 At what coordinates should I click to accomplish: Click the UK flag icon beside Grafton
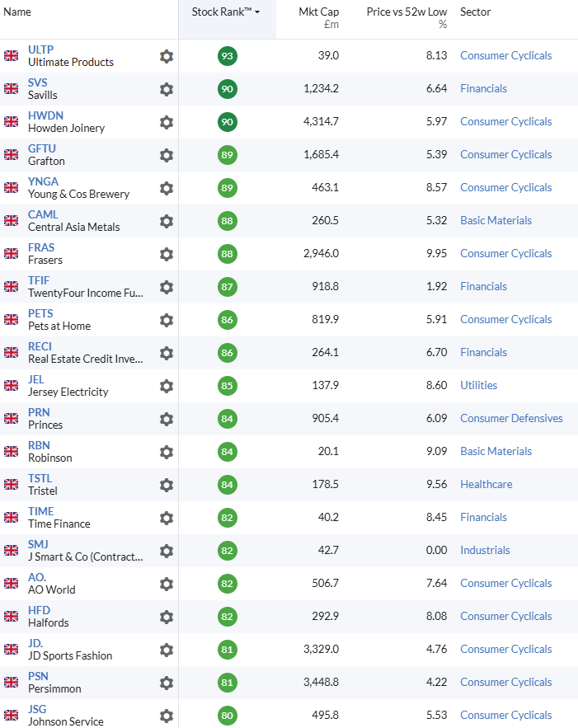(11, 155)
